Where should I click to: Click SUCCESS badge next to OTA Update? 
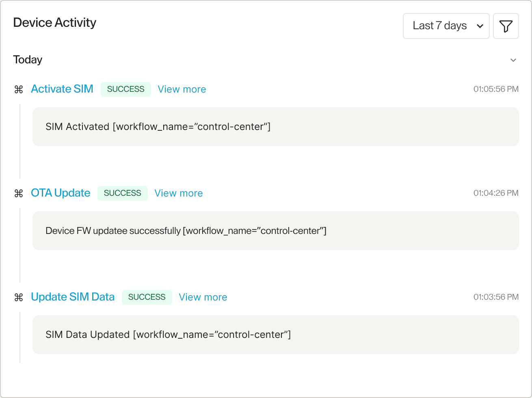tap(122, 193)
